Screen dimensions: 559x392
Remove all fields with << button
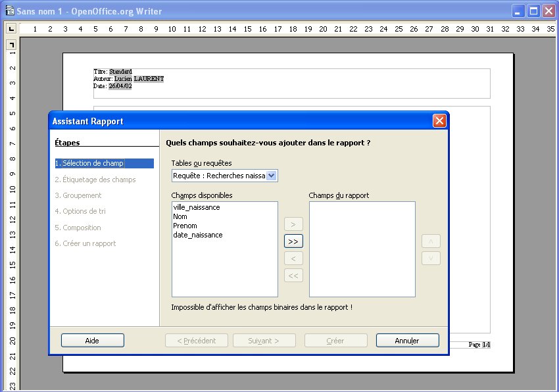(293, 276)
